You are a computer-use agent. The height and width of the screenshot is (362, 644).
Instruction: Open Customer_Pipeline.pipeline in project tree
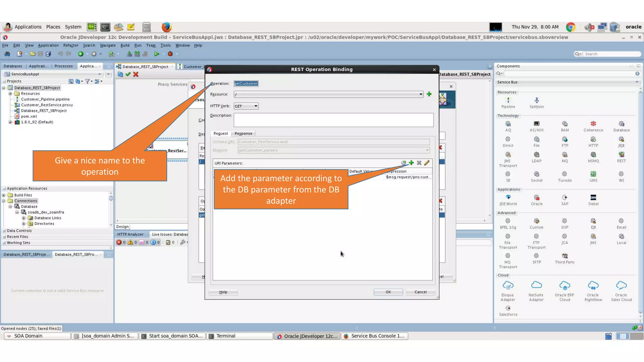click(x=45, y=99)
